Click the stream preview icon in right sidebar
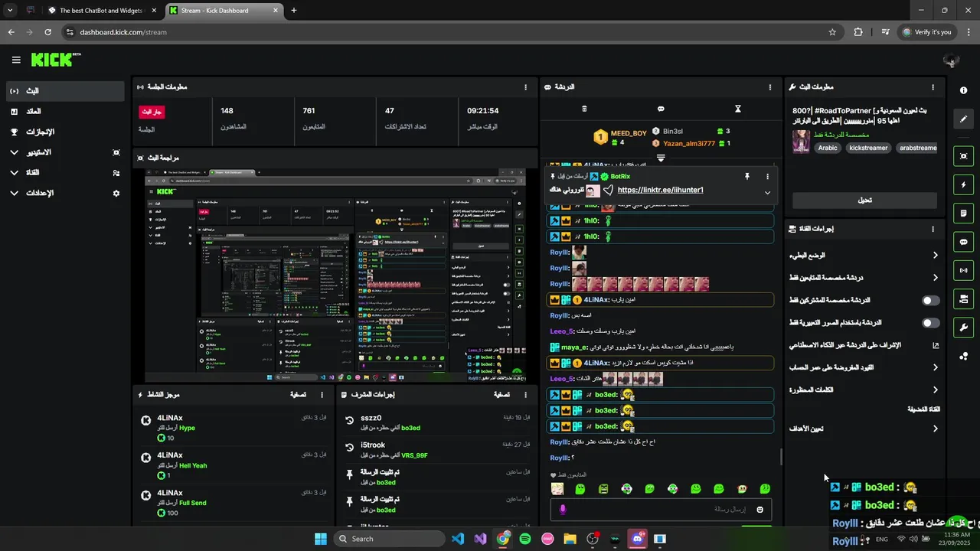The image size is (980, 551). tap(963, 156)
